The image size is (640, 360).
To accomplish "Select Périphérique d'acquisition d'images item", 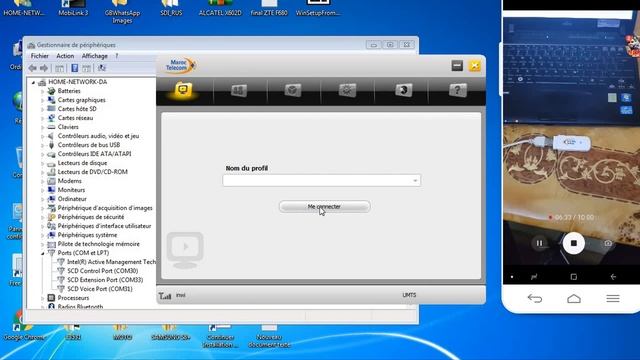I will 105,208.
